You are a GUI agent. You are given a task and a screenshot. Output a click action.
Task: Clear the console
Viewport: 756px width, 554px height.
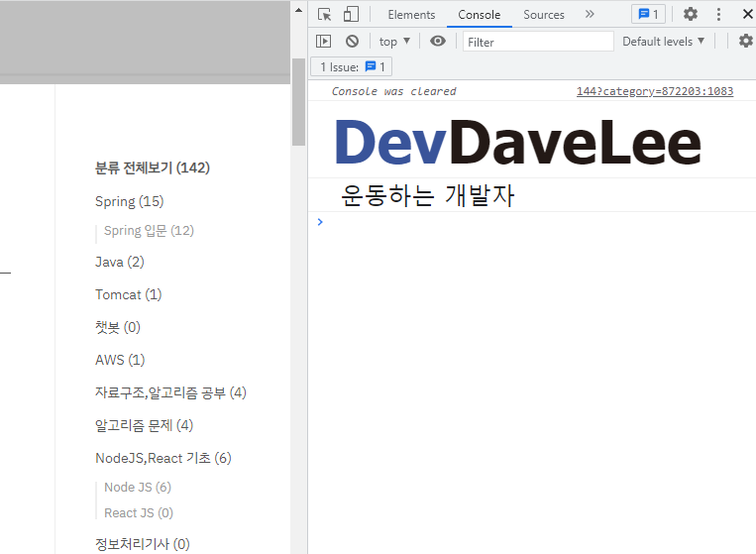(352, 42)
